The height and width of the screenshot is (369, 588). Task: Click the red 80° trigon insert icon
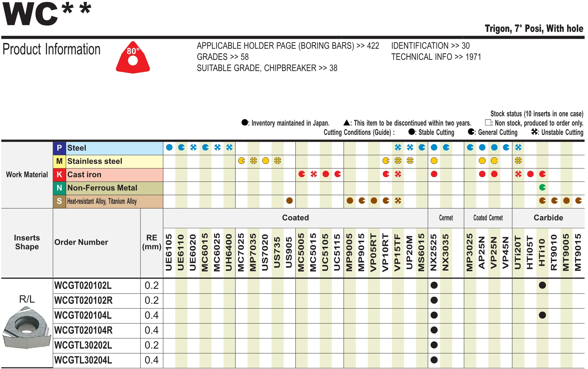coord(133,58)
